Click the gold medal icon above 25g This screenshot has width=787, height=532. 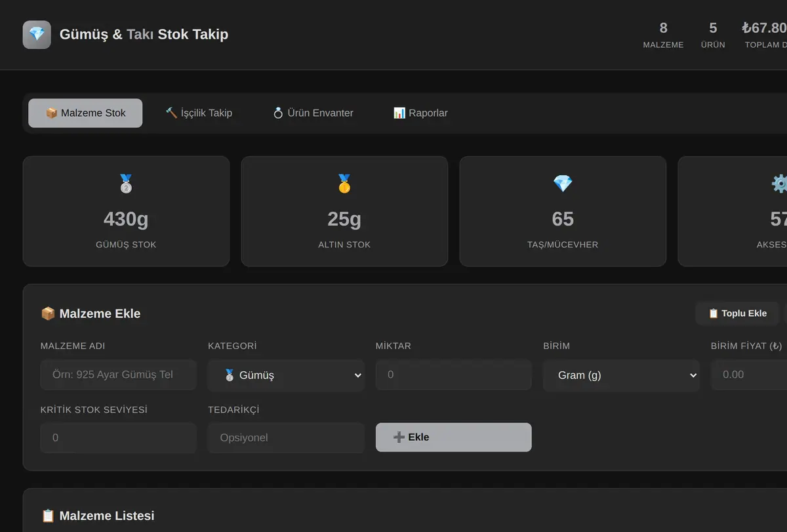[x=344, y=184]
